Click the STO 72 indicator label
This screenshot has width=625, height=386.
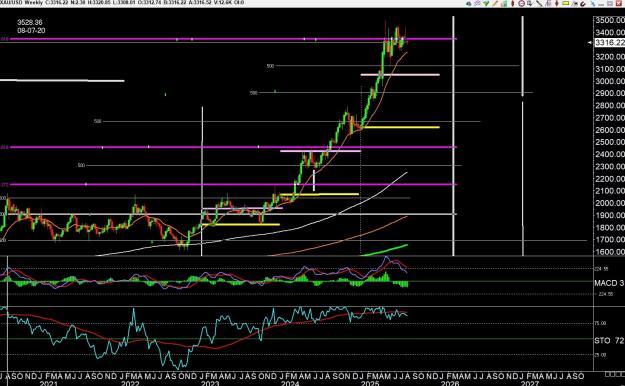(609, 341)
